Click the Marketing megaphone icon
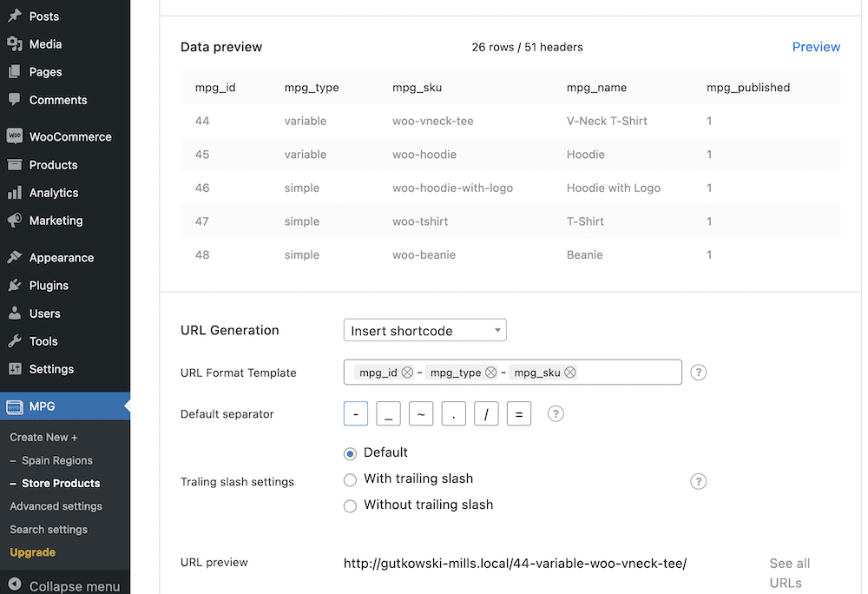Image resolution: width=868 pixels, height=594 pixels. (x=16, y=221)
